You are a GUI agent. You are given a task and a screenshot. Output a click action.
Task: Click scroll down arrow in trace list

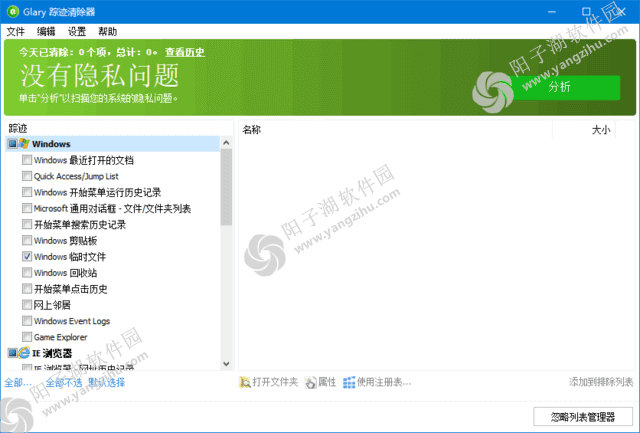click(x=226, y=364)
